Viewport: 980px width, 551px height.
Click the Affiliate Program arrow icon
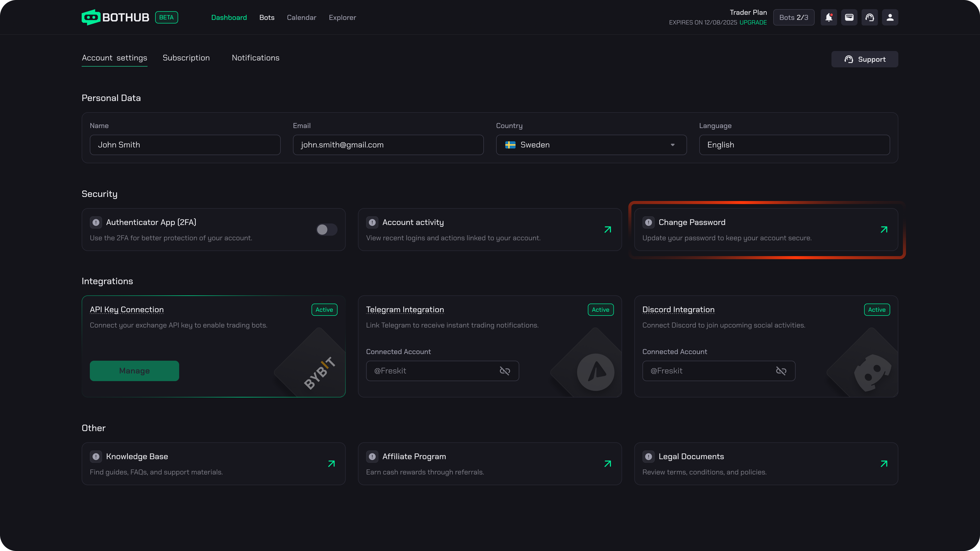click(608, 464)
